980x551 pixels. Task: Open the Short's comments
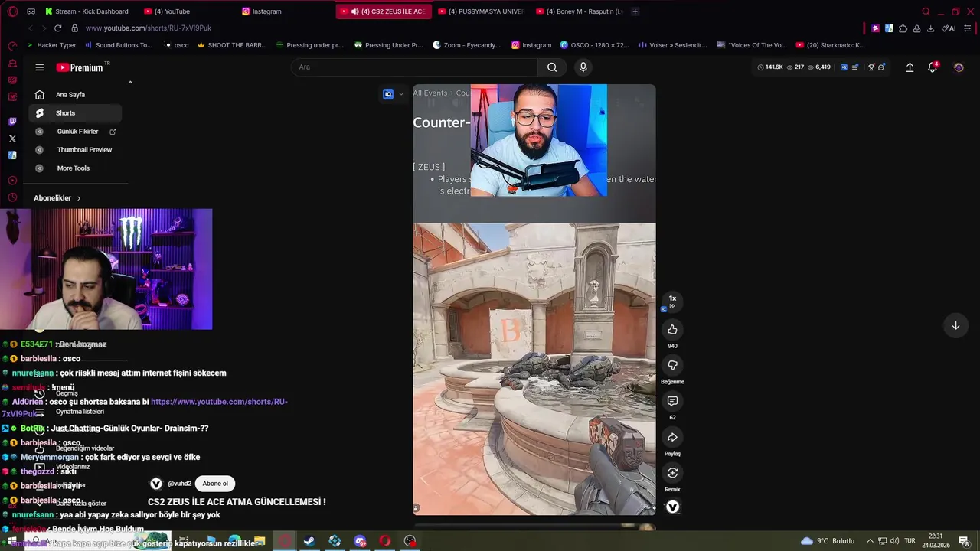click(x=672, y=401)
